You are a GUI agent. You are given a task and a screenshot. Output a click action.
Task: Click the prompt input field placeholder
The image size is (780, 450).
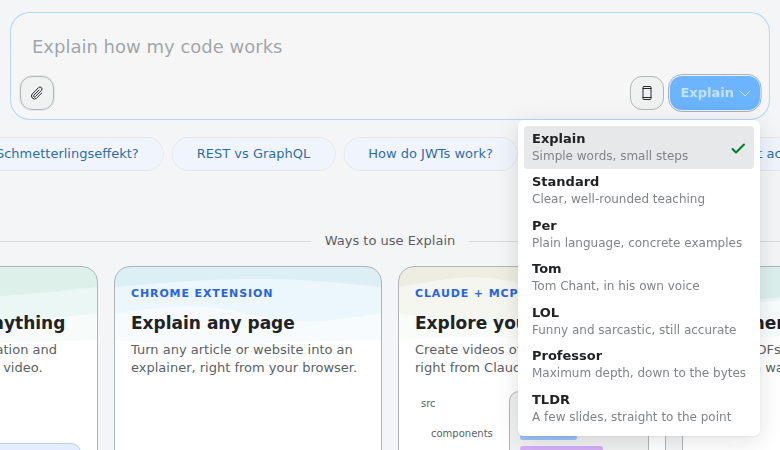(x=157, y=47)
